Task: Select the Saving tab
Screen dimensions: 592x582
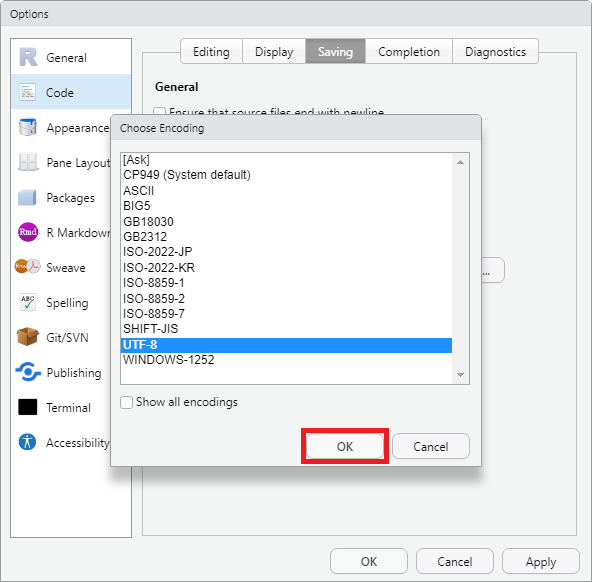Action: pos(335,51)
